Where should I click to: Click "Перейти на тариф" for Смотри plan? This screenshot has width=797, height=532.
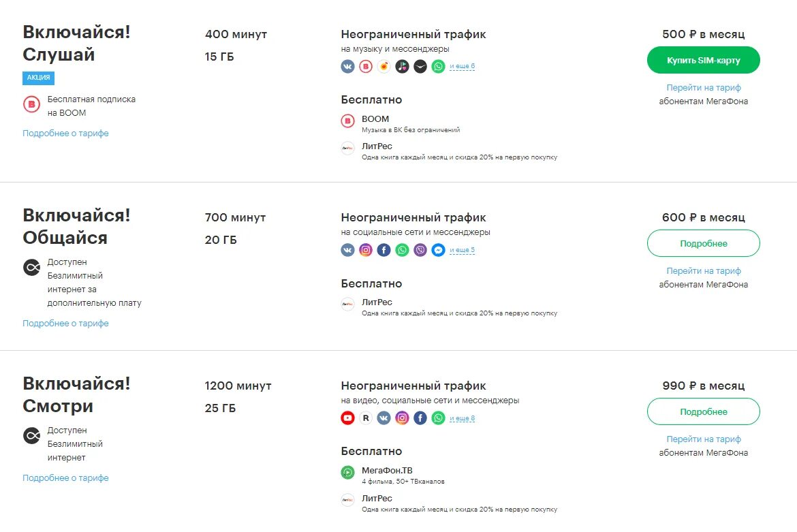pos(703,439)
